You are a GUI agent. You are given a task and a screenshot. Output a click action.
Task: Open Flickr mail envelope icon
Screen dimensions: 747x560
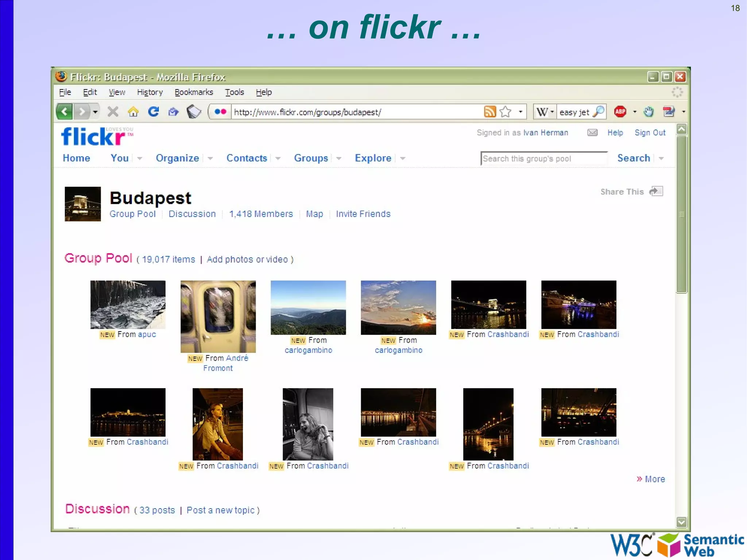coord(592,132)
